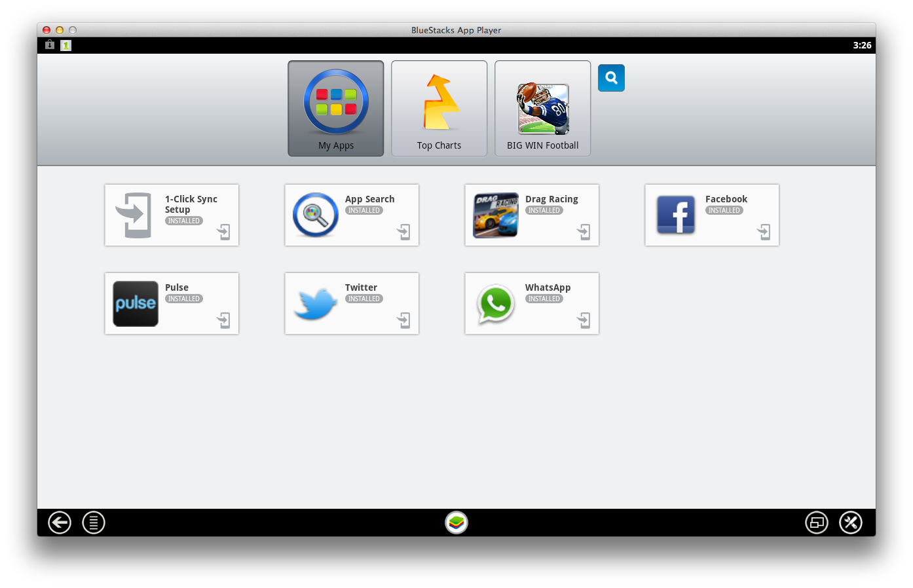The width and height of the screenshot is (913, 588).
Task: Launch the Pulse app icon
Action: [136, 304]
